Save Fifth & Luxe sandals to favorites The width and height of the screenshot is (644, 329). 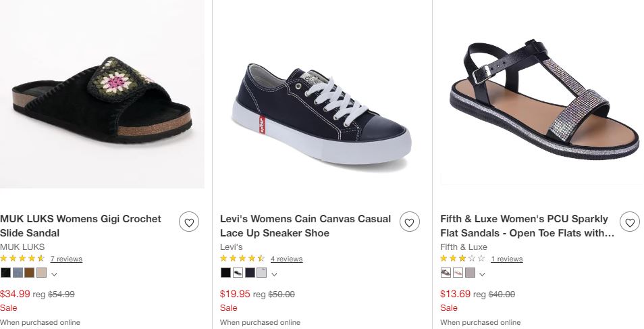point(629,222)
